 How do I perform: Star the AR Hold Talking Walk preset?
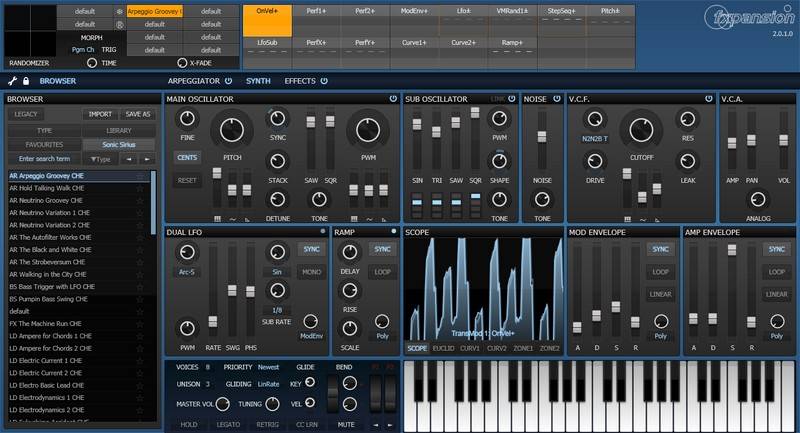pyautogui.click(x=140, y=187)
